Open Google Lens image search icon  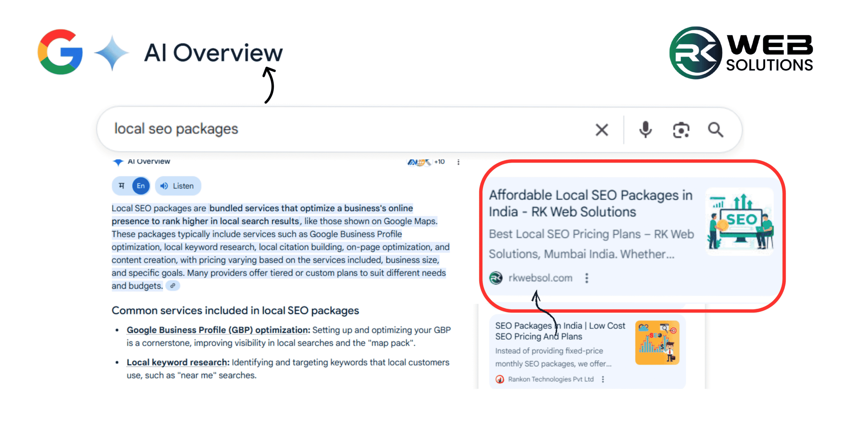tap(681, 130)
